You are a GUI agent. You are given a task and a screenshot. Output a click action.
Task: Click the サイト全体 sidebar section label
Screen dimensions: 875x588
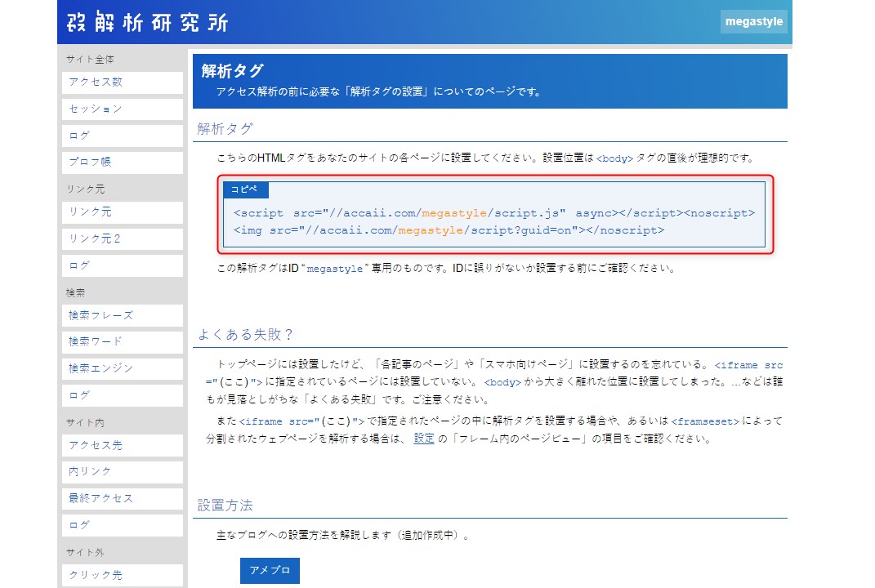(x=90, y=59)
